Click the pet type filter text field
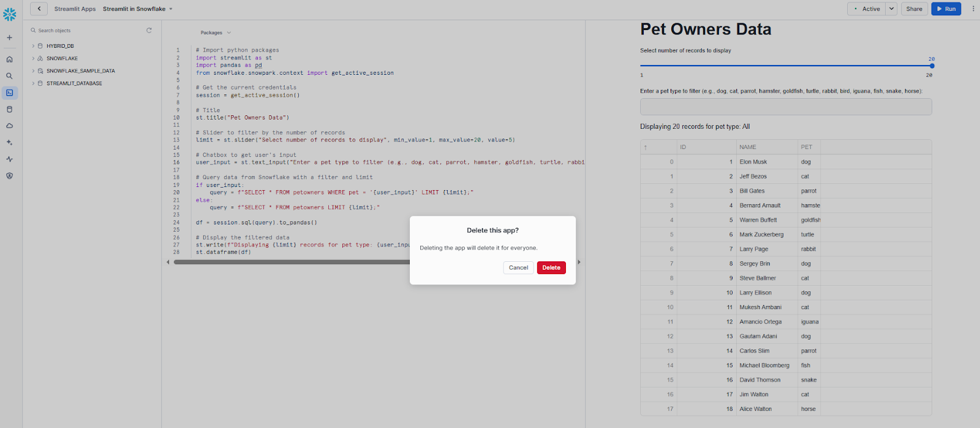The height and width of the screenshot is (428, 980). point(785,107)
